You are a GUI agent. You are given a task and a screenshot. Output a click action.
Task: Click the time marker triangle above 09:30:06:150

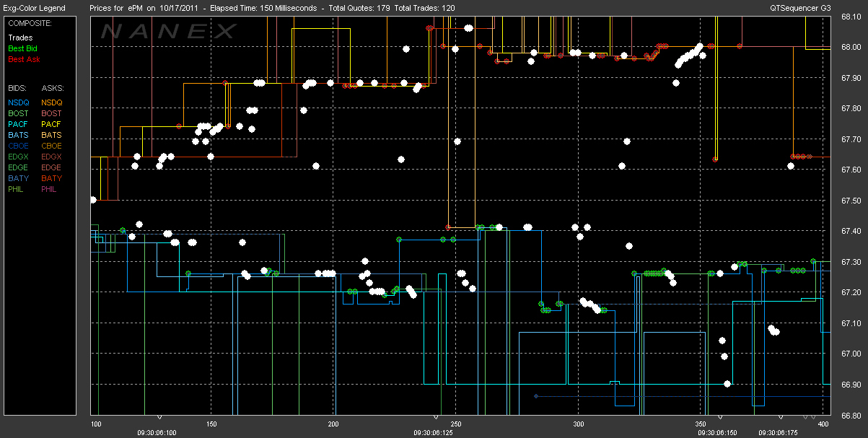(719, 418)
